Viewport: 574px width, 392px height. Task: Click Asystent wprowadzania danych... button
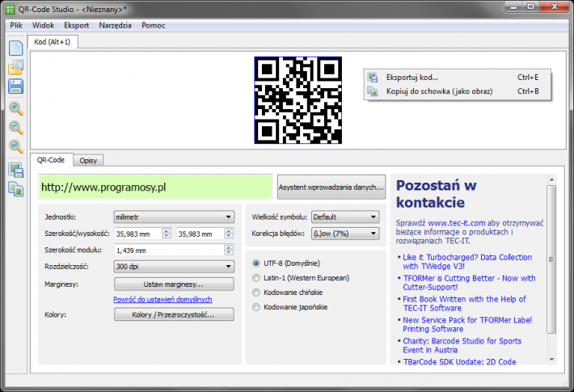(x=331, y=187)
